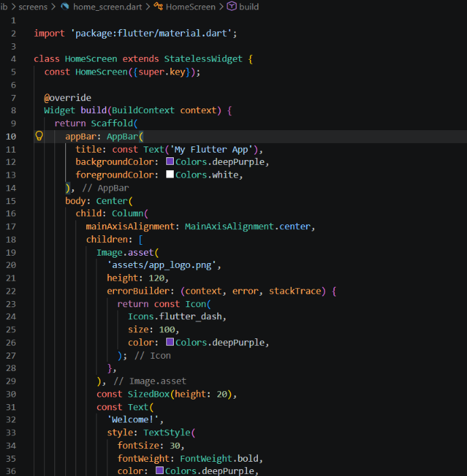Click AppBar constructor on line 10
The height and width of the screenshot is (476, 467).
(x=122, y=136)
